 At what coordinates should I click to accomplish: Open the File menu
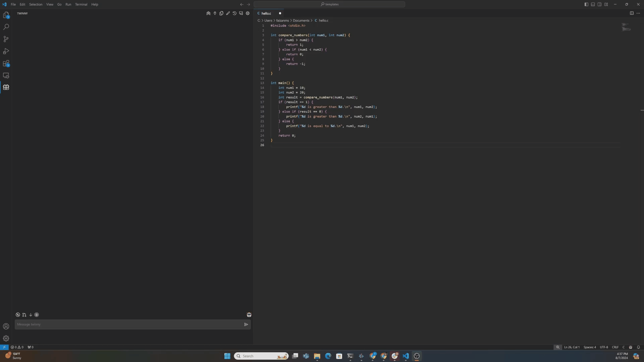(x=13, y=4)
